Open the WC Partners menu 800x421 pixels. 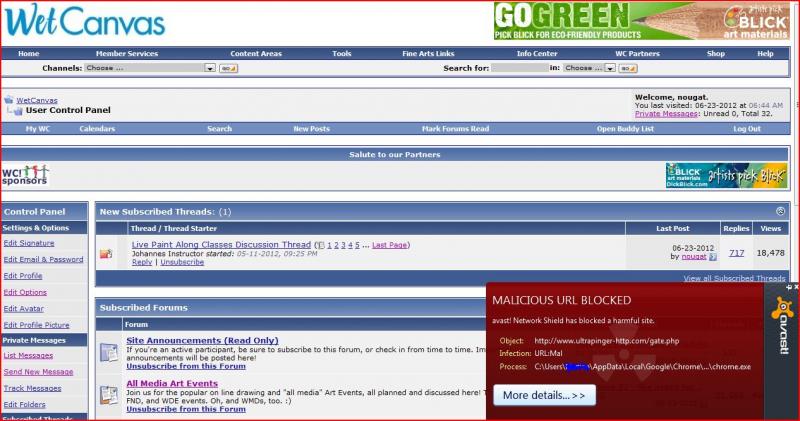(x=637, y=54)
